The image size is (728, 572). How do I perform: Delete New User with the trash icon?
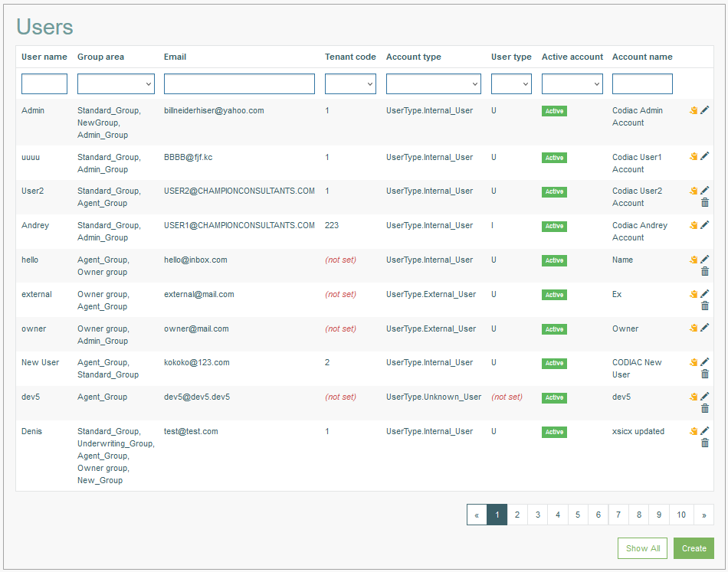pos(705,374)
